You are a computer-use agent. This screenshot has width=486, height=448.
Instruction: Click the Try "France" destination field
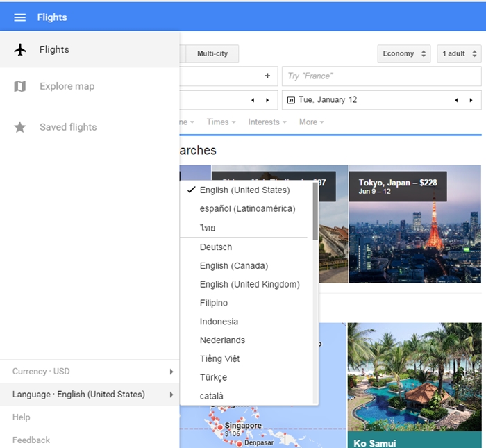382,76
